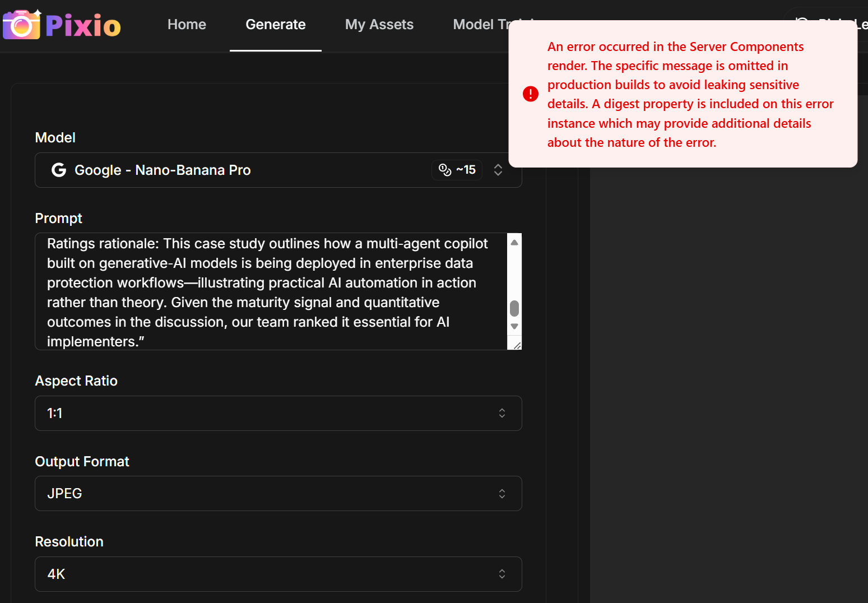Click the Pixio camera logo icon
Screen dimensions: 868x603
coord(22,25)
